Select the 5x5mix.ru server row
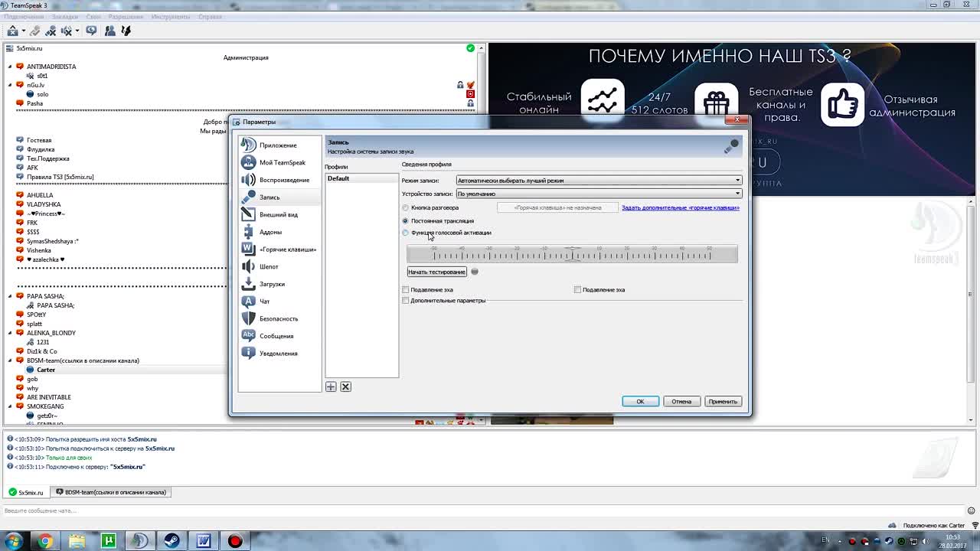The height and width of the screenshot is (551, 980). coord(29,48)
